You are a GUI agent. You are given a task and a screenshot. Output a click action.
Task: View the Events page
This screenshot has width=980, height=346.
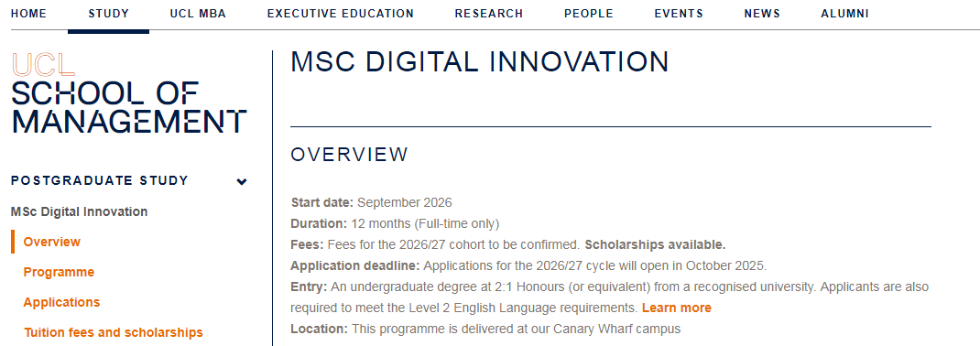pyautogui.click(x=679, y=14)
